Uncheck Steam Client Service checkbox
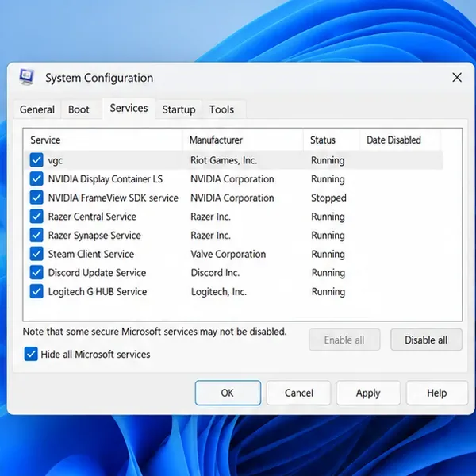This screenshot has height=476, width=476. [x=36, y=254]
